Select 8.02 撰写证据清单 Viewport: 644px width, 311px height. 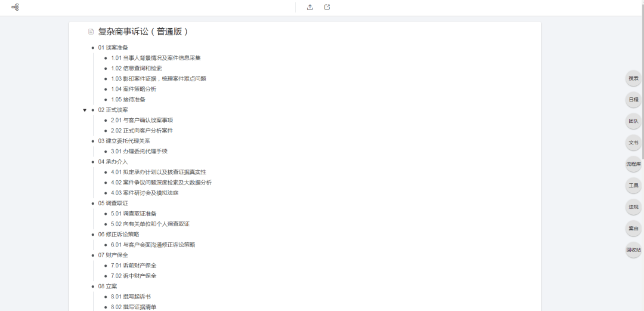pyautogui.click(x=134, y=307)
